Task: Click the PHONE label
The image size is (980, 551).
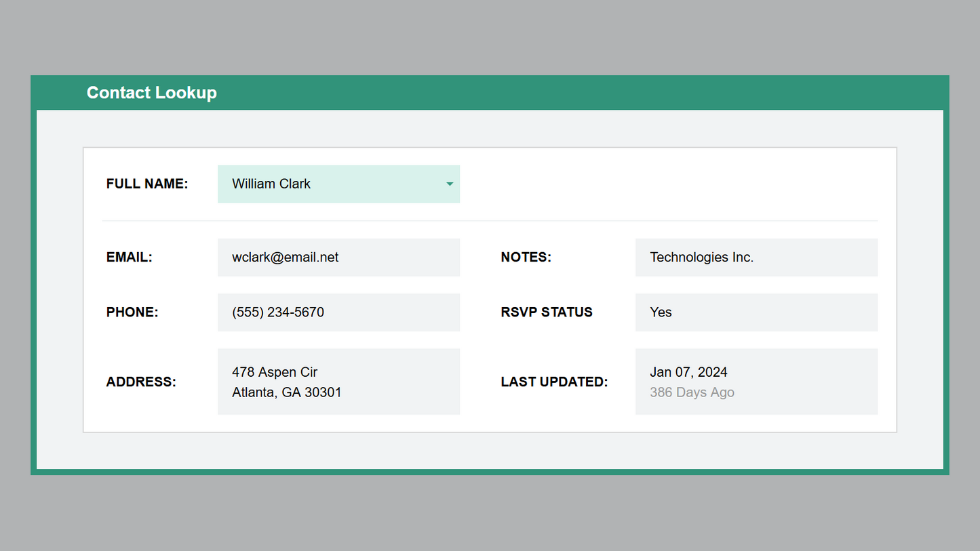Action: (132, 312)
